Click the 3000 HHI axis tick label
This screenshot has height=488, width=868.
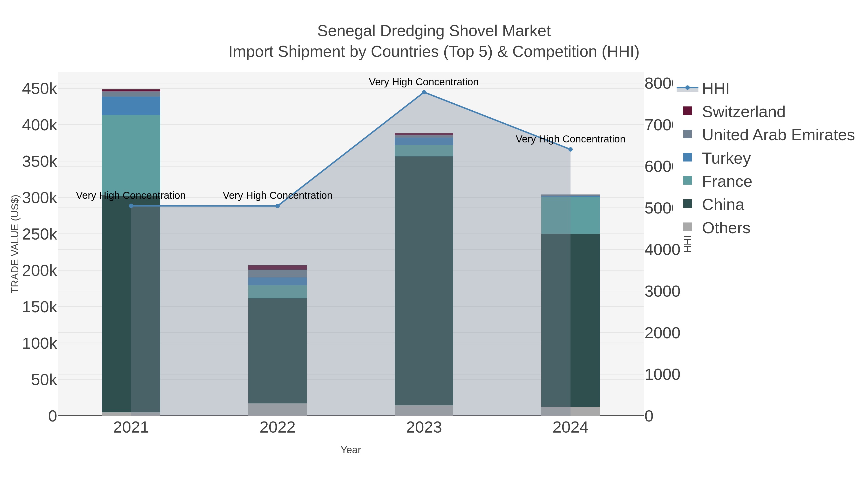(662, 291)
